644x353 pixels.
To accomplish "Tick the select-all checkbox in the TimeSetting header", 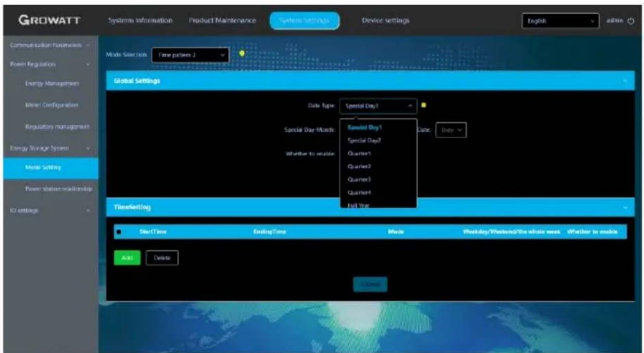I will click(x=119, y=232).
